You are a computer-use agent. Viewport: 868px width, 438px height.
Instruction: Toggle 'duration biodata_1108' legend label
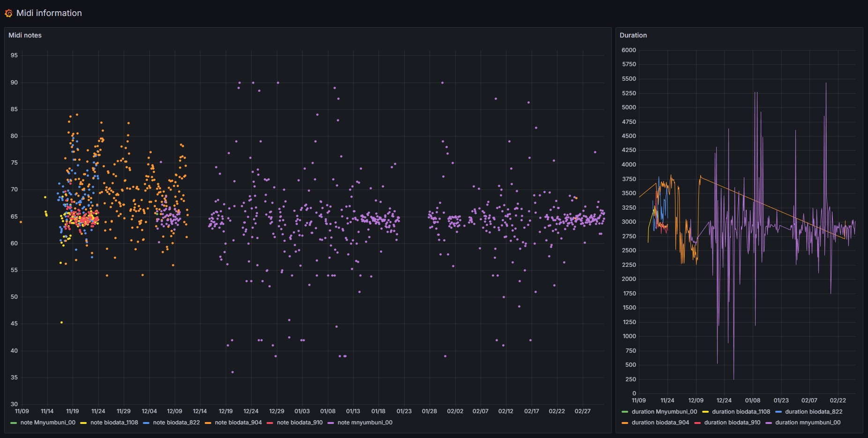(x=741, y=412)
